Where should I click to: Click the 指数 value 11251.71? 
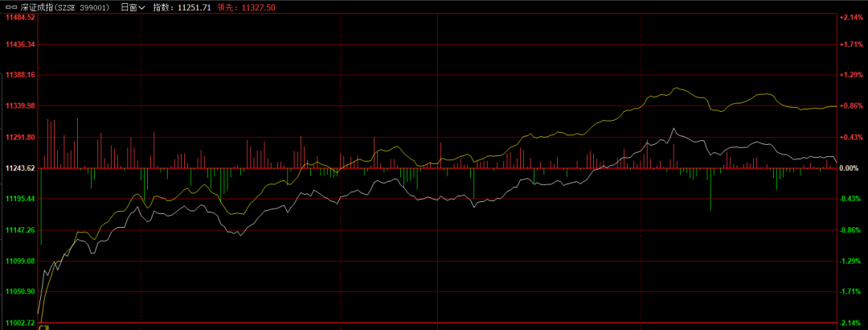[193, 8]
